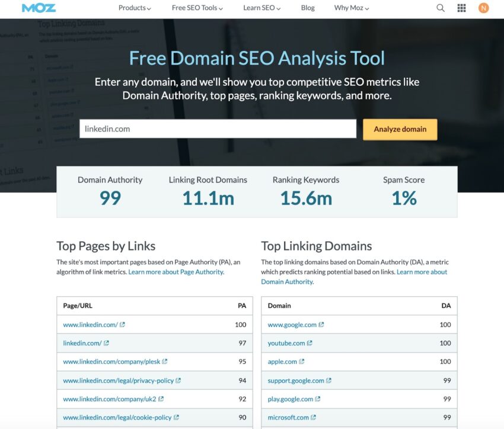Click the Analyze domain button
504x429 pixels.
[x=400, y=129]
